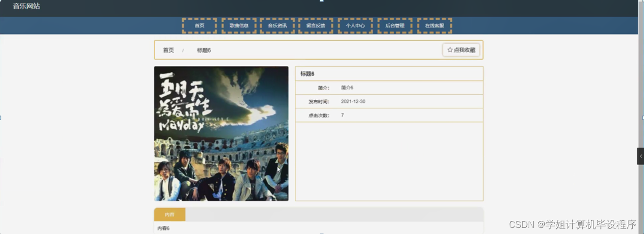This screenshot has height=234, width=644.
Task: Click the 首页 breadcrumb link
Action: tap(168, 50)
